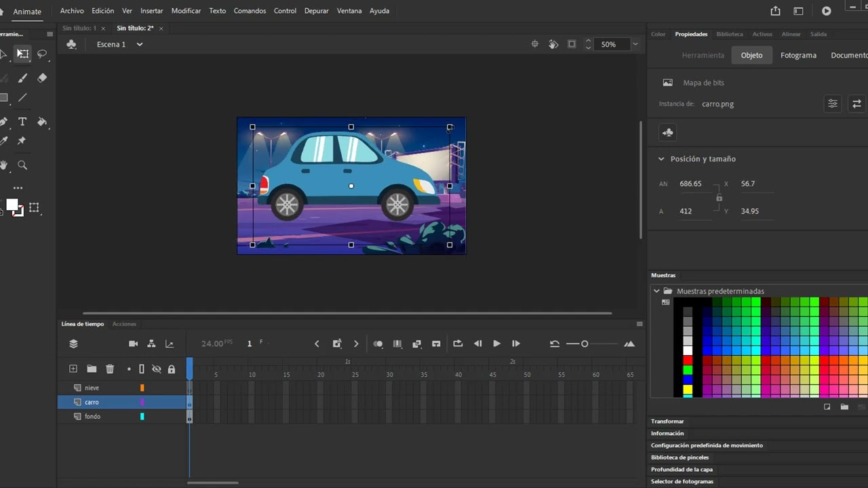Screen dimensions: 868x488
Task: Hide all layers with eye icon
Action: [156, 369]
